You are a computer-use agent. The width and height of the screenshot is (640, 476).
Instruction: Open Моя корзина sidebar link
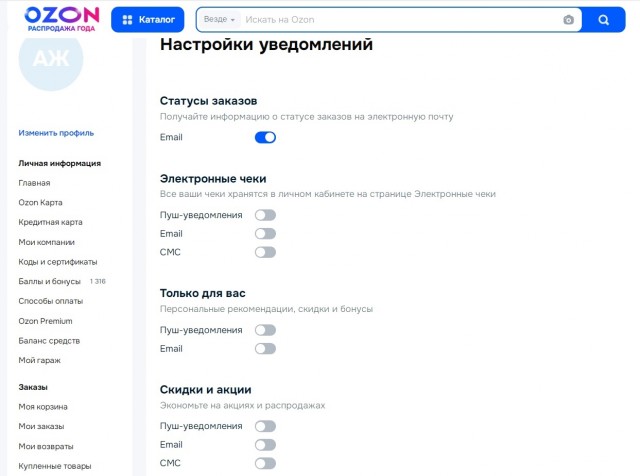pyautogui.click(x=43, y=407)
